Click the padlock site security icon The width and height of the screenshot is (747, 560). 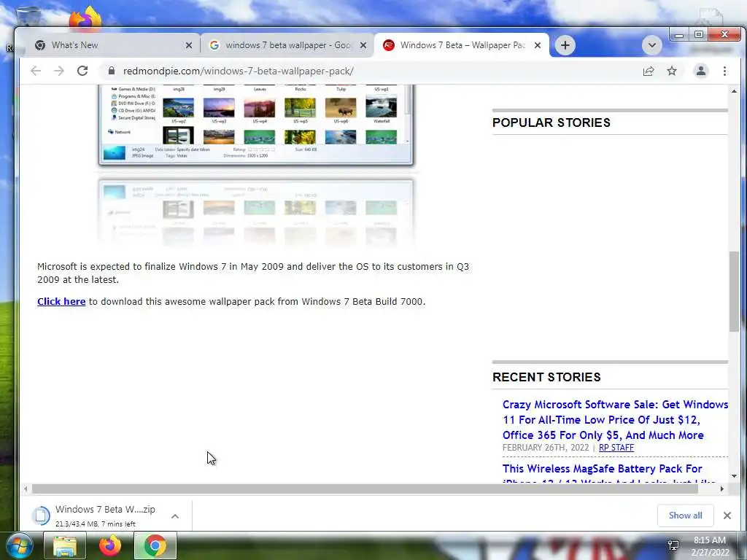point(112,71)
